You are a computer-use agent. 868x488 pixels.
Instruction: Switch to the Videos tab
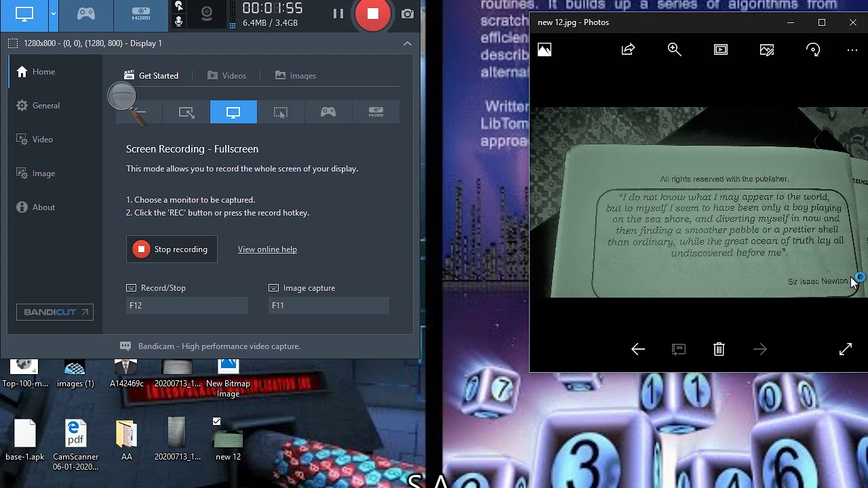click(x=226, y=76)
